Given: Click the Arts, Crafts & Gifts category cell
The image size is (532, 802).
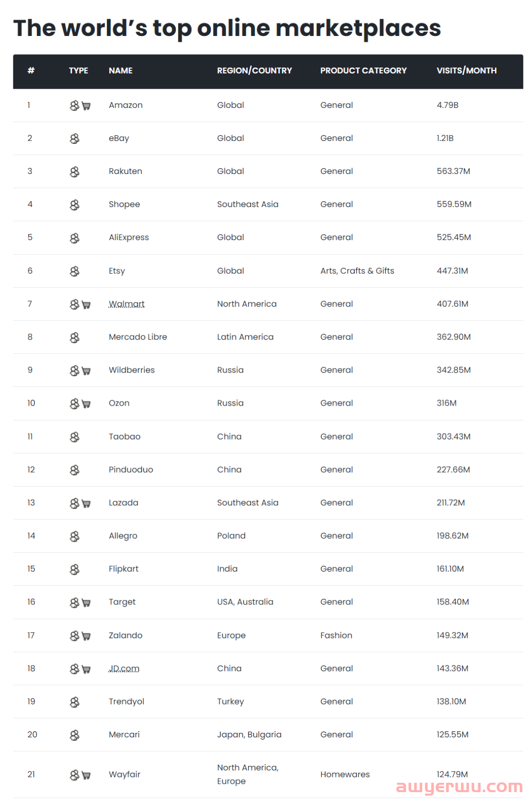Looking at the screenshot, I should 357,271.
